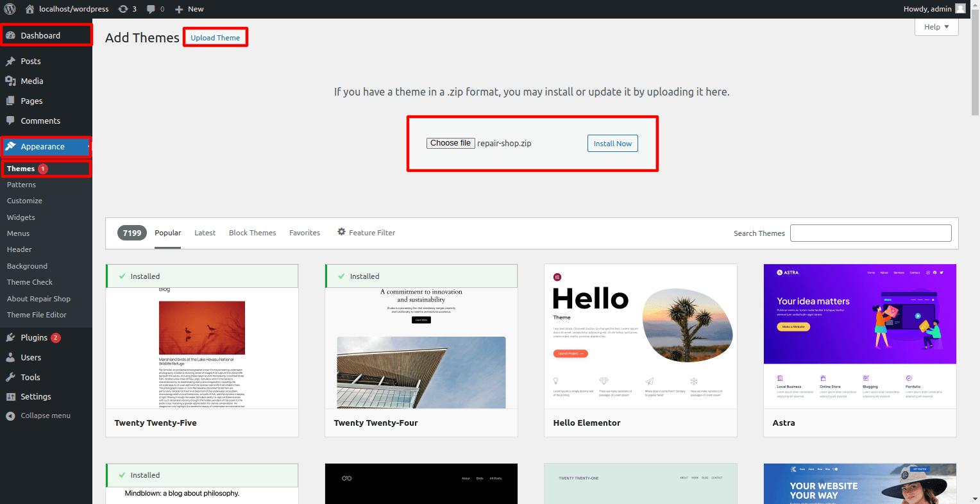Screen dimensions: 980x504
Task: Click the Tools wrench icon in sidebar
Action: coord(10,378)
